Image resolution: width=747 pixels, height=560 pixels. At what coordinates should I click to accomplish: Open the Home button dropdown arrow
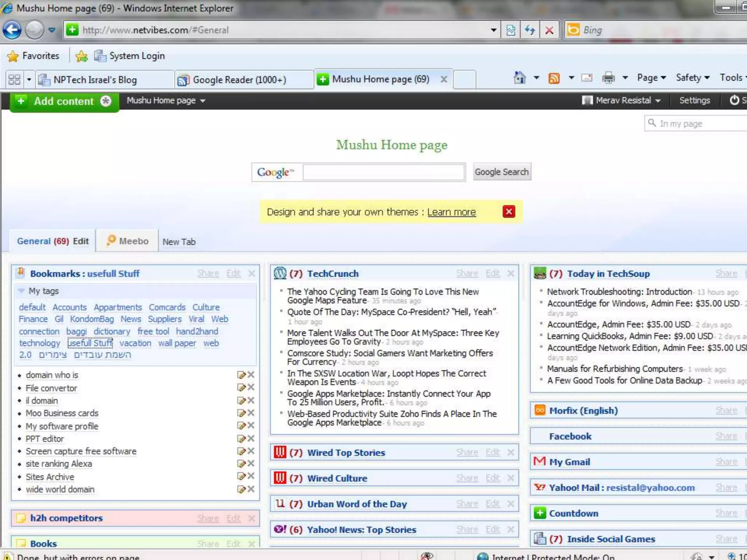pyautogui.click(x=536, y=78)
